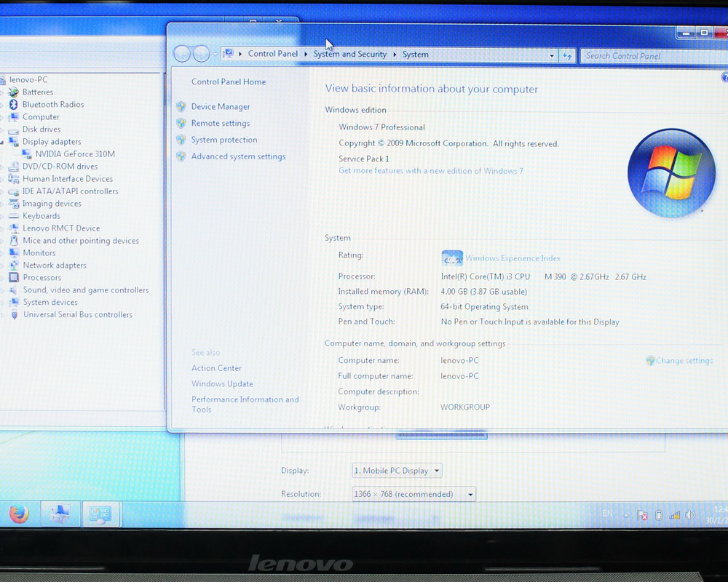
Task: Click Control Panel in the breadcrumb
Action: coord(272,54)
